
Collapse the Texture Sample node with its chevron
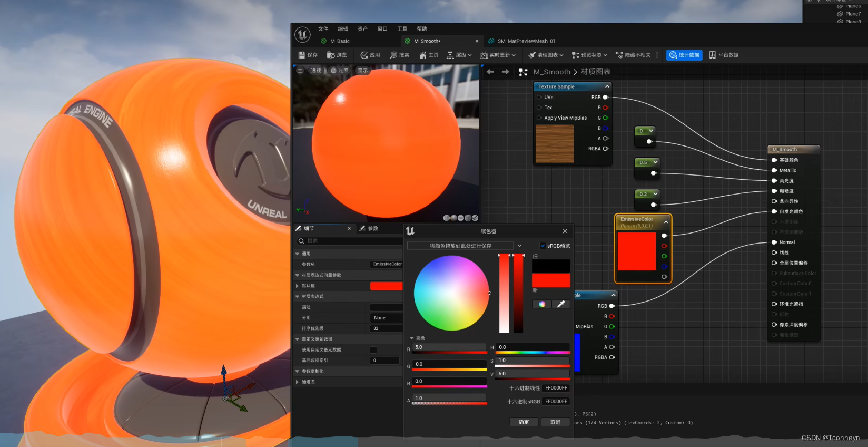607,86
